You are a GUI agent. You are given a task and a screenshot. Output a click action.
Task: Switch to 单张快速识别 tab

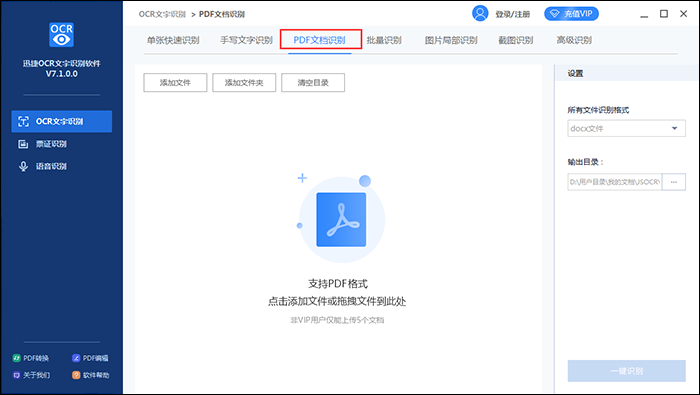point(173,40)
